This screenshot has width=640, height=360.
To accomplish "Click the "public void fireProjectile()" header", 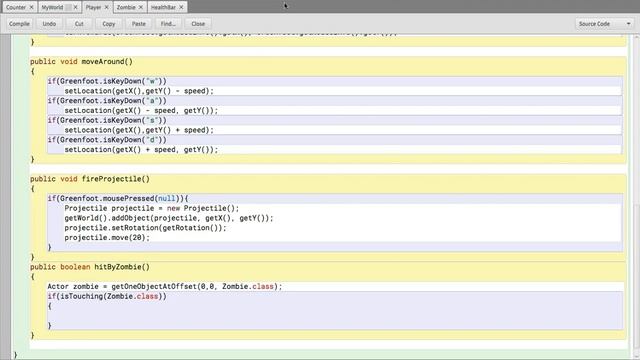I will point(90,179).
